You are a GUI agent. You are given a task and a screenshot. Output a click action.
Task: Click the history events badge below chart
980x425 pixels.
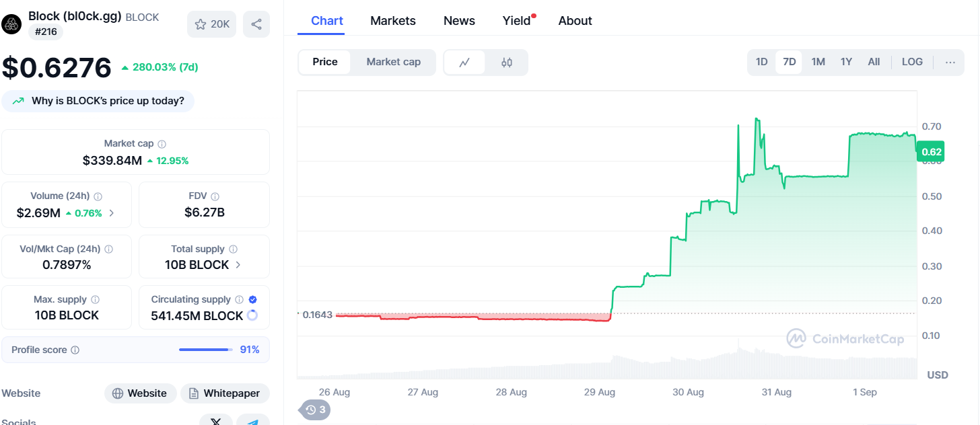tap(315, 410)
